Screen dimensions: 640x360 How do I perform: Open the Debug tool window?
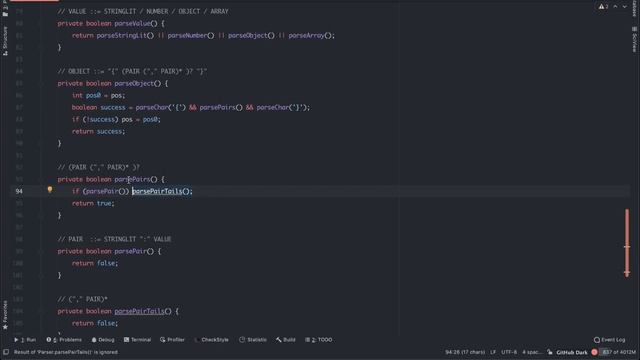pyautogui.click(x=103, y=340)
